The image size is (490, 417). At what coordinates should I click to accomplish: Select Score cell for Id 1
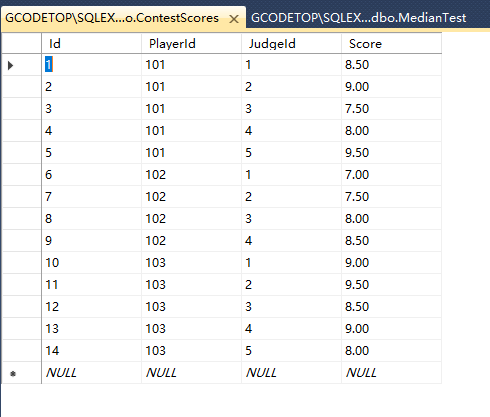click(x=392, y=65)
